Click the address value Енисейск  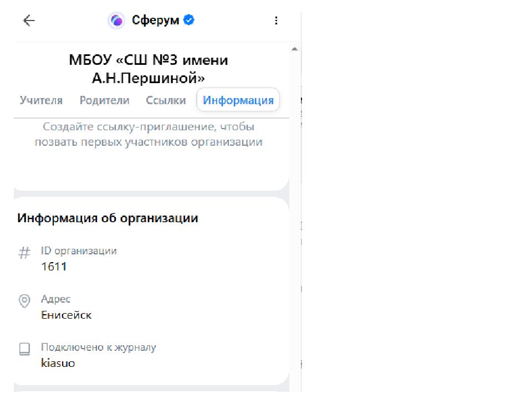coord(66,314)
